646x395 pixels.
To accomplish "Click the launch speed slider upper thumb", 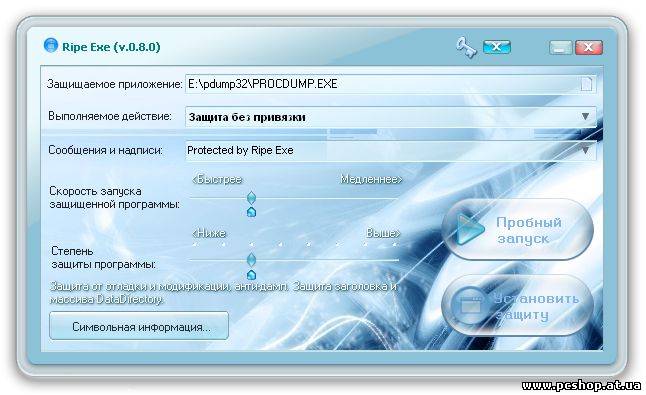I will tap(251, 198).
